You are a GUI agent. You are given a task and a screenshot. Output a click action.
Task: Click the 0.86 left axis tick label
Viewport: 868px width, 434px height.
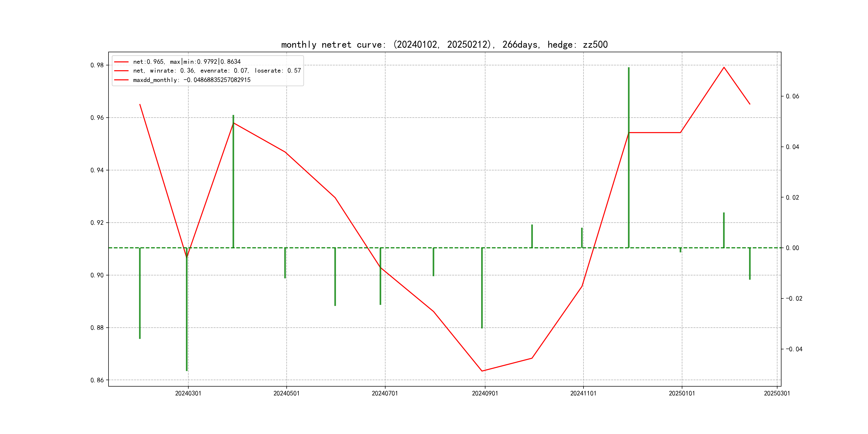97,380
